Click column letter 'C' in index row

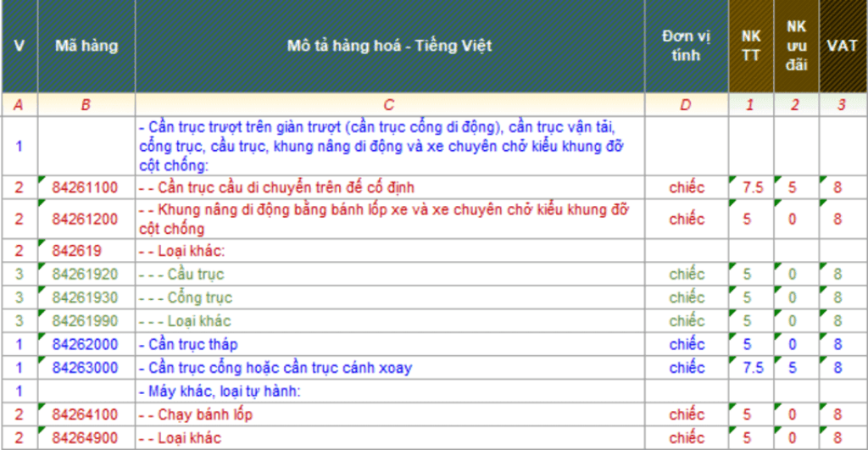(389, 105)
